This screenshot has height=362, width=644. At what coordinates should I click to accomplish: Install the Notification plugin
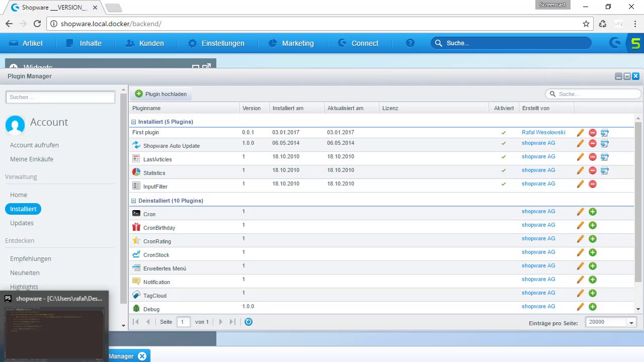593,280
